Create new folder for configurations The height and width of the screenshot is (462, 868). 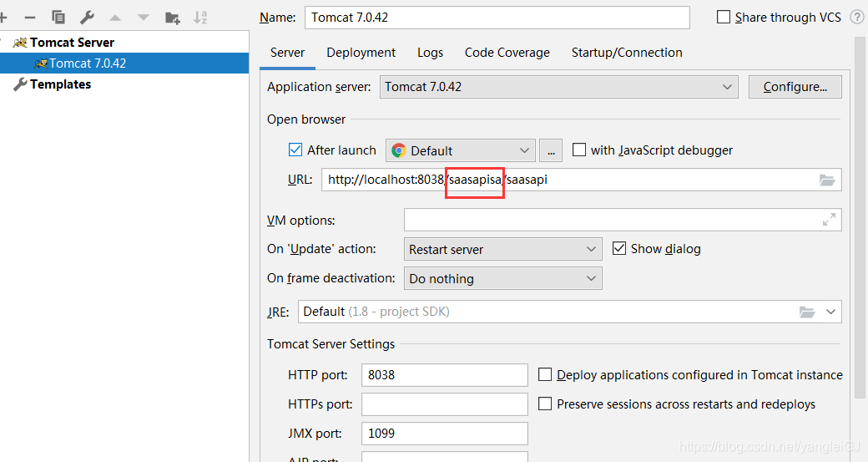click(173, 18)
